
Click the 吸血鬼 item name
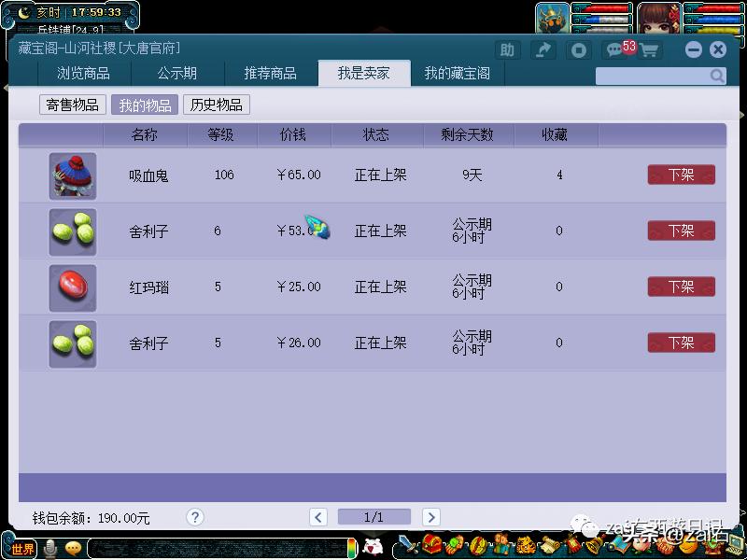tap(148, 175)
